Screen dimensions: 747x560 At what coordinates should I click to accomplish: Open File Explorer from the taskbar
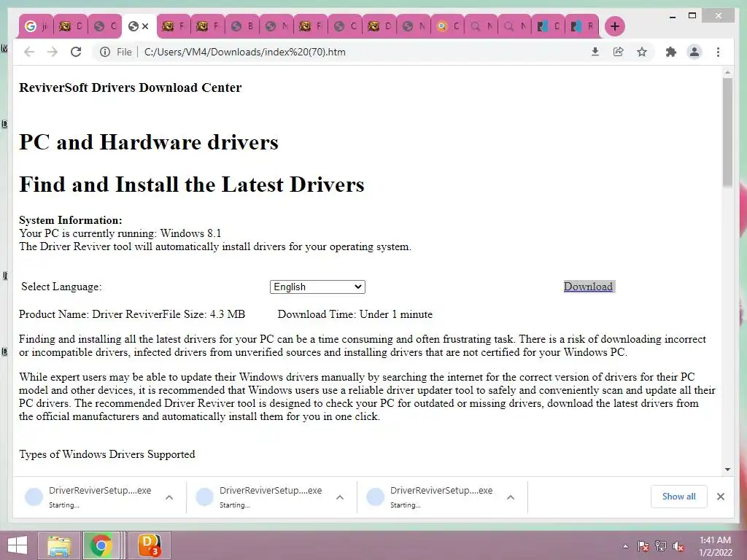click(59, 545)
